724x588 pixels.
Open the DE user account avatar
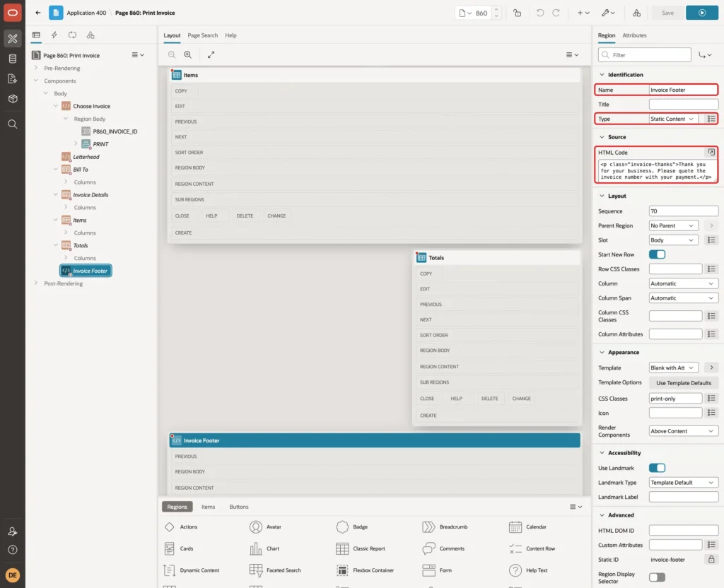13,575
